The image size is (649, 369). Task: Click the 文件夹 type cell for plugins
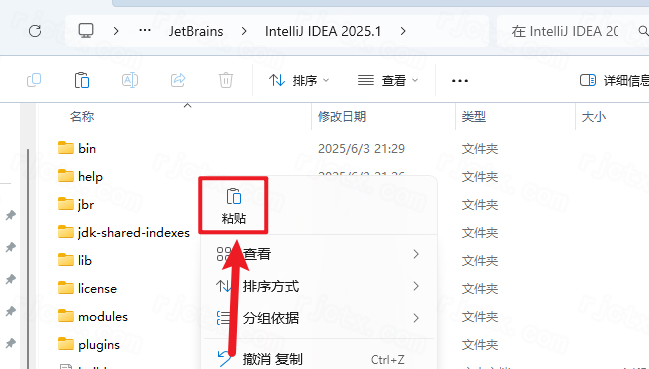pyautogui.click(x=480, y=345)
